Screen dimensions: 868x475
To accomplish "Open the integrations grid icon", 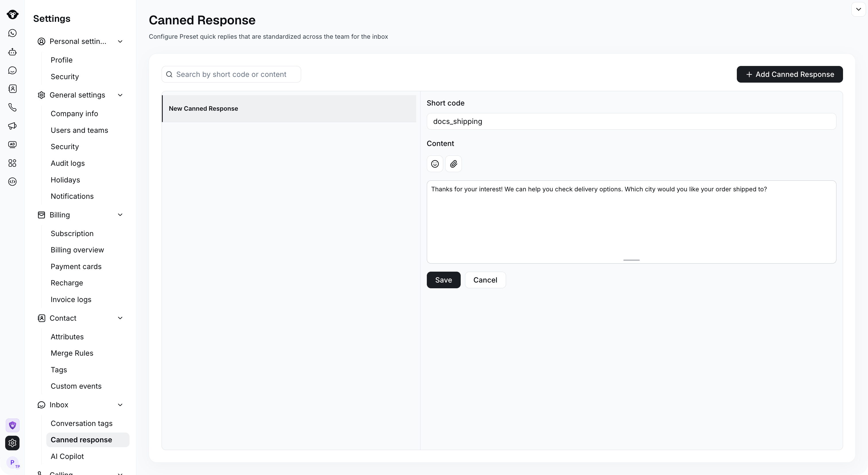I will (x=12, y=163).
